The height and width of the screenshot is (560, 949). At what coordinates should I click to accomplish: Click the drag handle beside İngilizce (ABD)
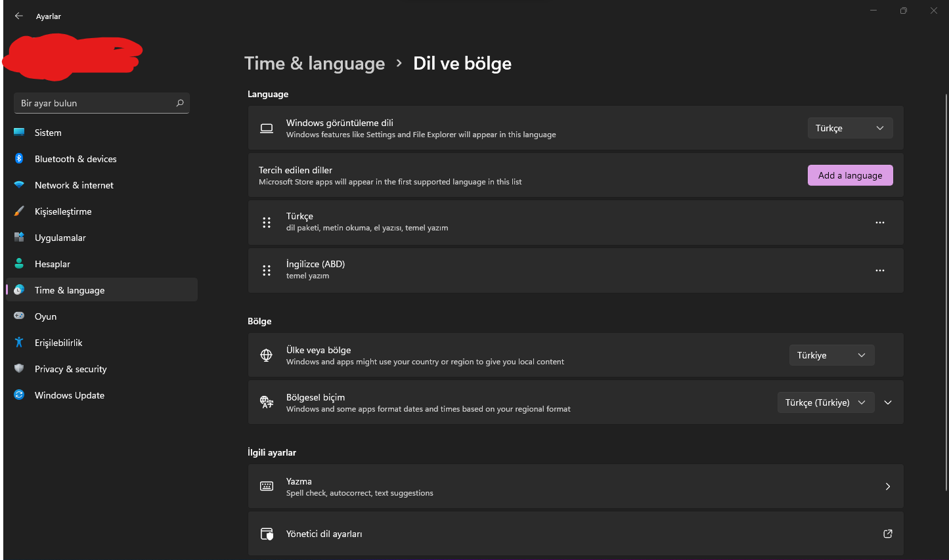pos(267,270)
